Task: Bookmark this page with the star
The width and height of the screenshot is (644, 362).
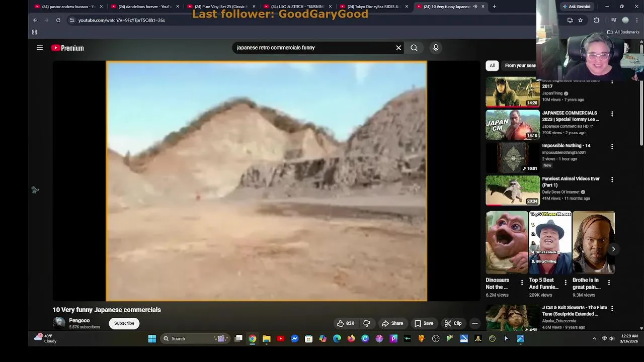Action: pos(580,20)
